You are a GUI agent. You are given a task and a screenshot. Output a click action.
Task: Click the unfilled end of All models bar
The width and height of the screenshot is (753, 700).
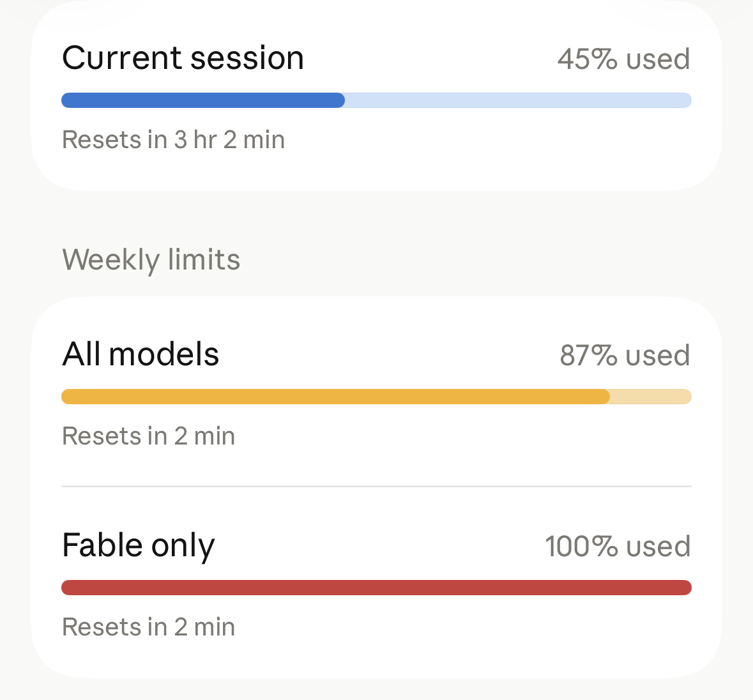pos(651,397)
